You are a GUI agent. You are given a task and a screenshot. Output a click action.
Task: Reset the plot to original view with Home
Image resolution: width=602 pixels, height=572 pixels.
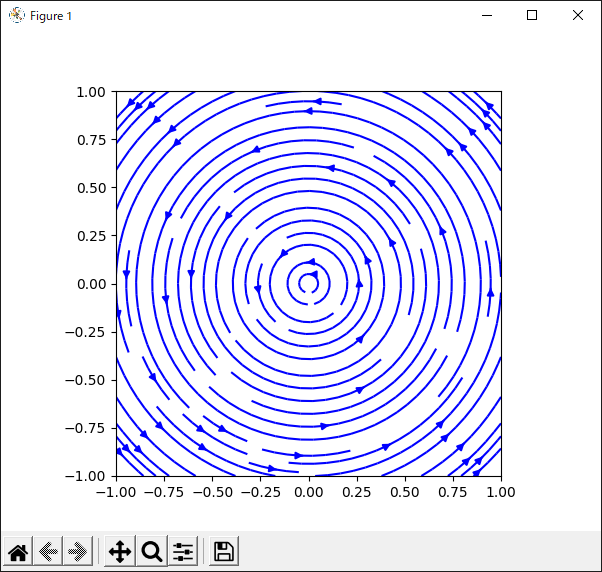coord(18,551)
